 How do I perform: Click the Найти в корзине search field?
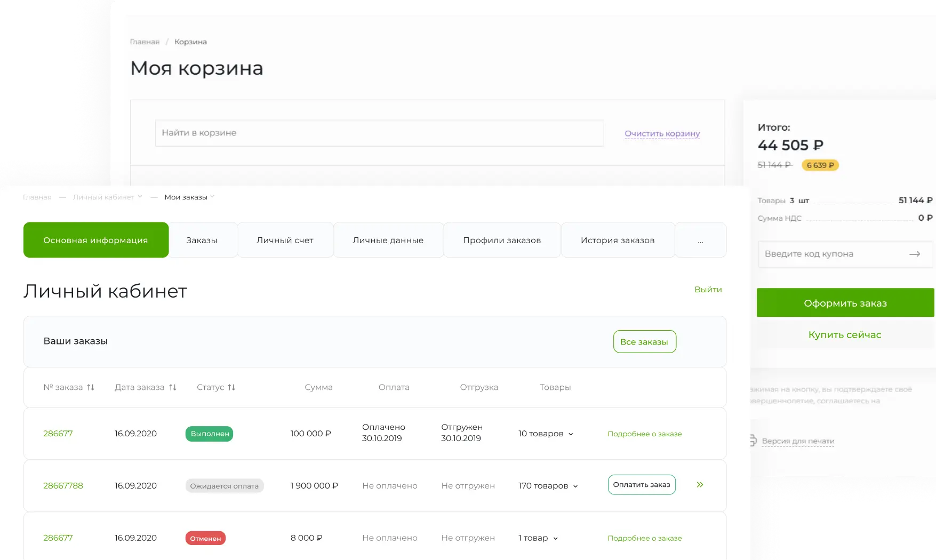pyautogui.click(x=379, y=133)
